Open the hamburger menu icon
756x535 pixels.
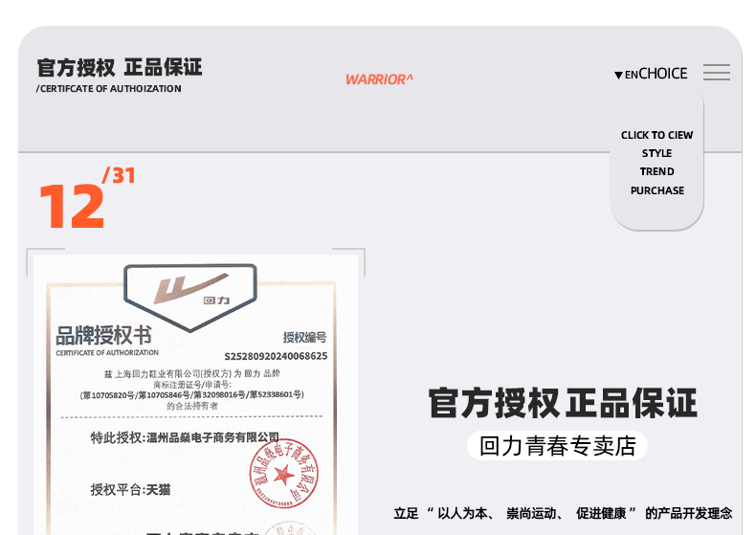point(717,73)
